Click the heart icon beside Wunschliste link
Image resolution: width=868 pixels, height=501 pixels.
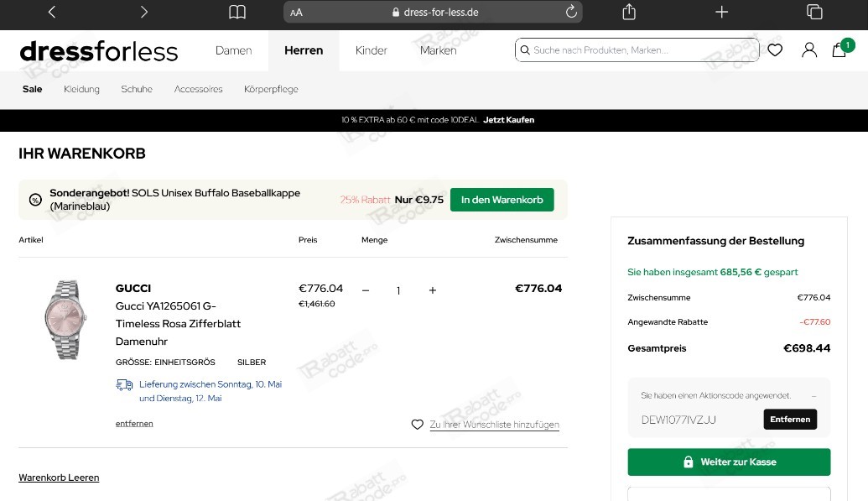tap(418, 425)
